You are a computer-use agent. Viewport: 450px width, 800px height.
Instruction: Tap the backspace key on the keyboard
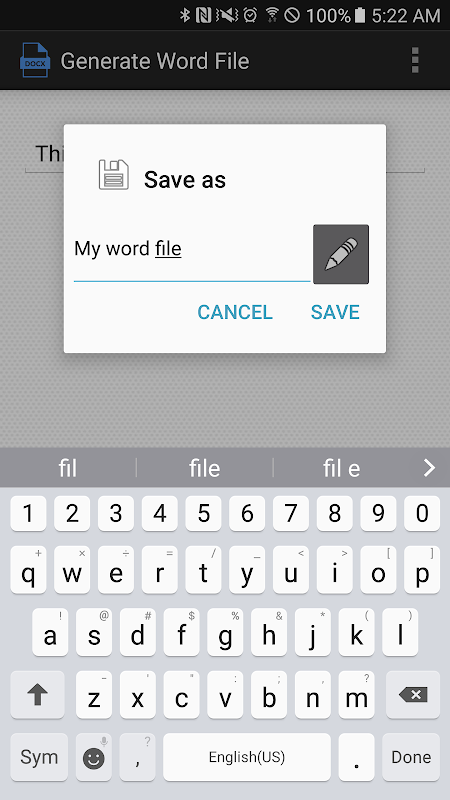pos(413,694)
